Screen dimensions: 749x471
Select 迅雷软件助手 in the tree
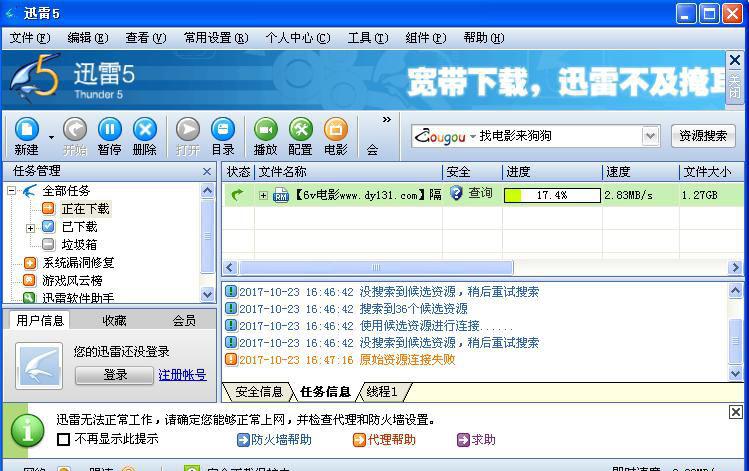[x=78, y=298]
